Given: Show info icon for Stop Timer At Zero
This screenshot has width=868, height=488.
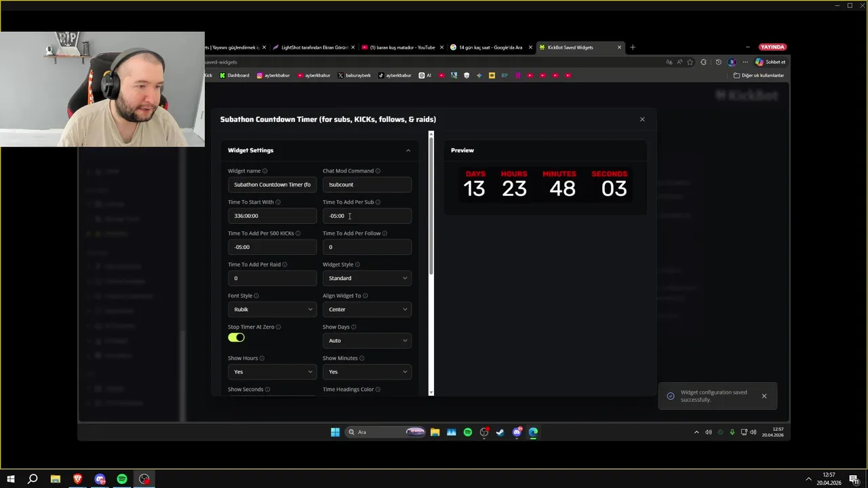Looking at the screenshot, I should coord(278,327).
